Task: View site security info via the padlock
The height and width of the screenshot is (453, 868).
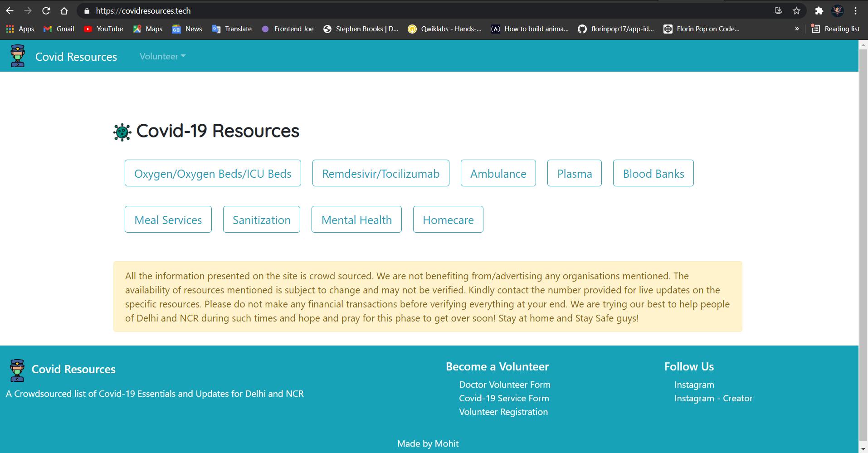Action: point(86,11)
